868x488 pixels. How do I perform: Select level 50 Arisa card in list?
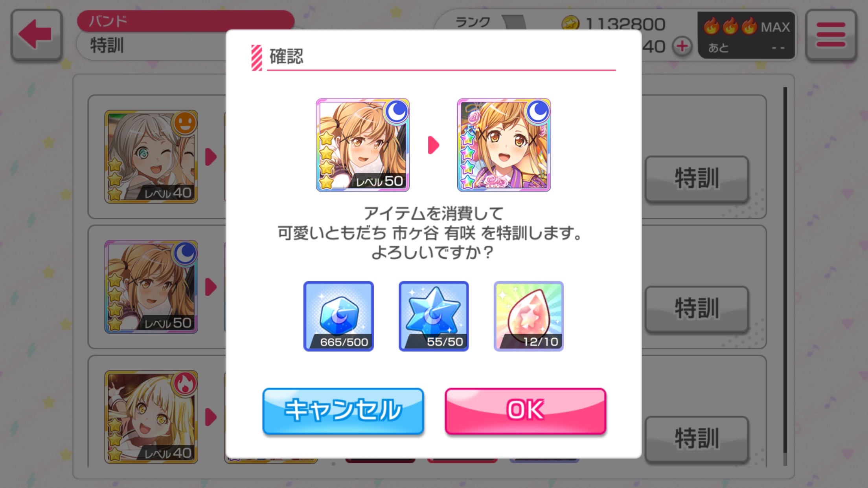(151, 287)
